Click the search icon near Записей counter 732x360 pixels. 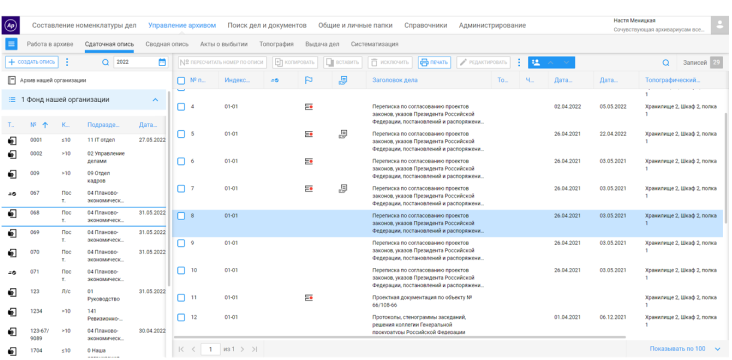(666, 63)
